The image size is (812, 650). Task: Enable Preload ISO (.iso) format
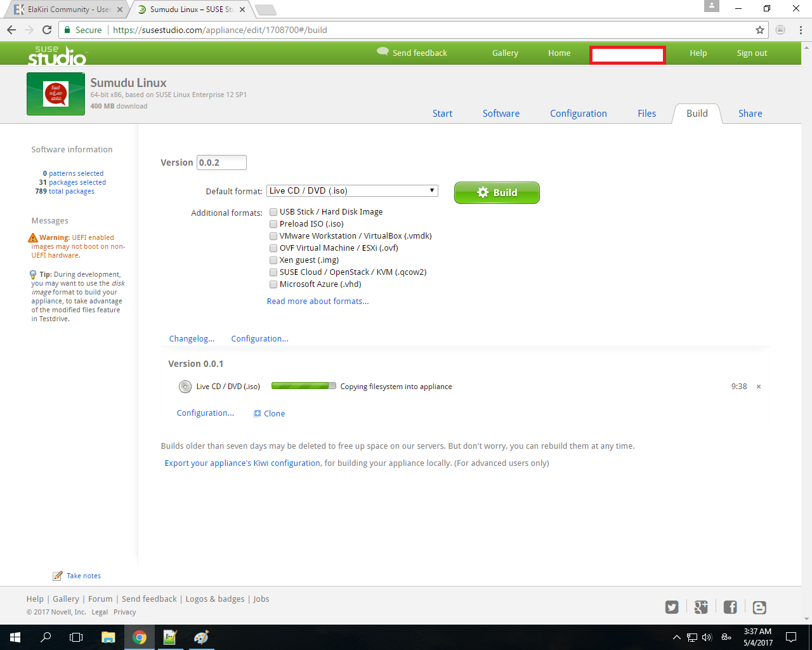pos(273,224)
